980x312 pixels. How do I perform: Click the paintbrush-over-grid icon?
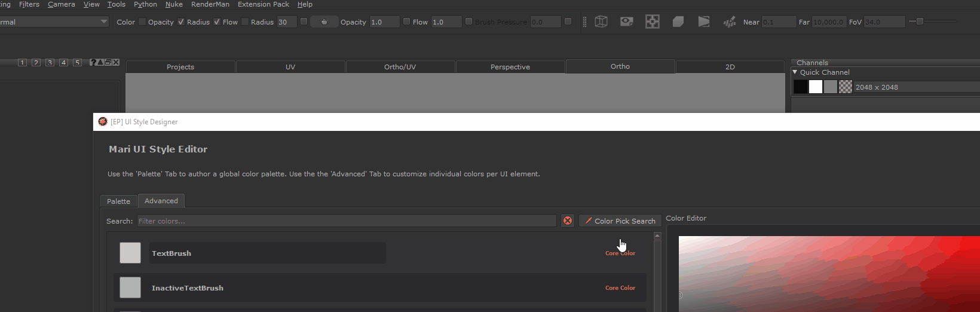click(729, 22)
